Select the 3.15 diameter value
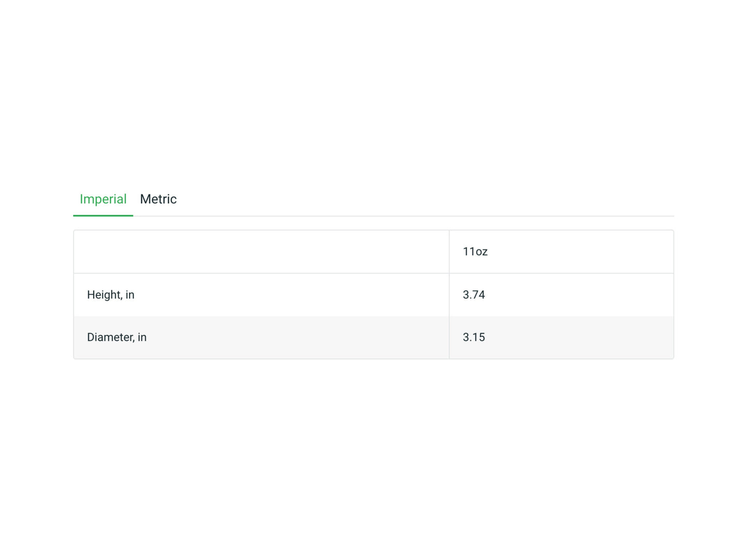The image size is (747, 560). click(x=474, y=337)
